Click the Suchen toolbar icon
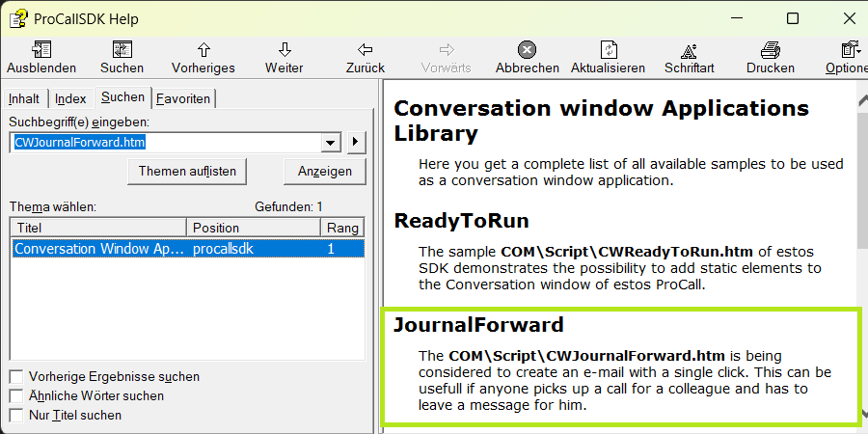The image size is (868, 434). point(122,50)
